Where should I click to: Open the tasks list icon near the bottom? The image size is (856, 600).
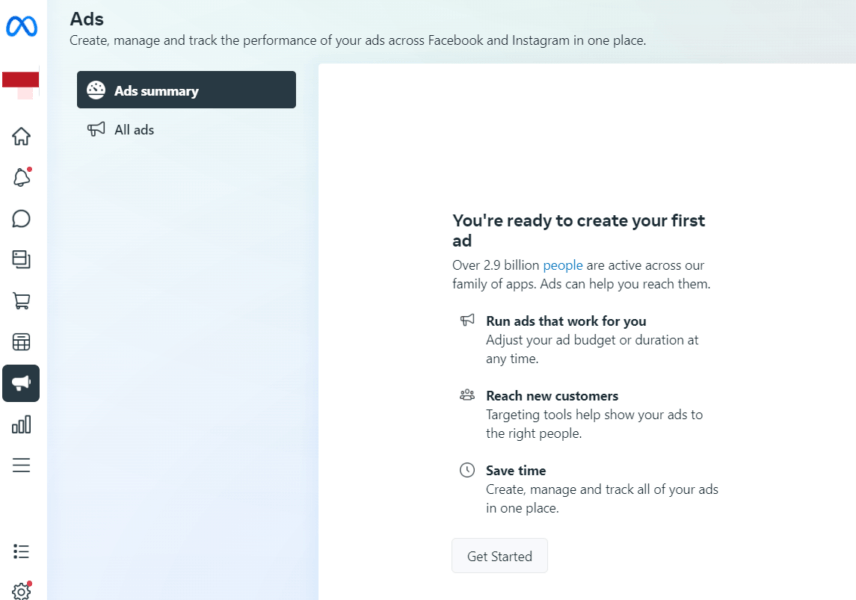(x=21, y=551)
